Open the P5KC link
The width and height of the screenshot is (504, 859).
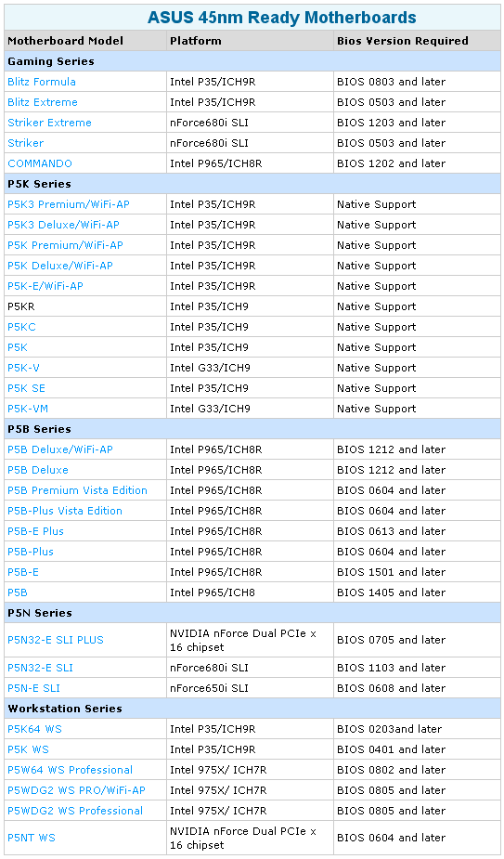(x=22, y=327)
